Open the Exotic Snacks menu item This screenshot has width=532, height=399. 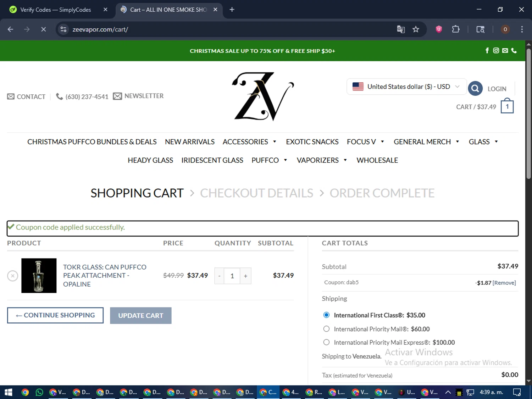(x=312, y=142)
